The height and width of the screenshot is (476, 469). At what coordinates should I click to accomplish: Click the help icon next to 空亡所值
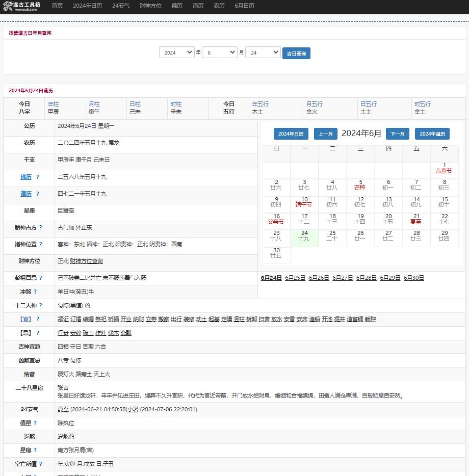coord(41,464)
